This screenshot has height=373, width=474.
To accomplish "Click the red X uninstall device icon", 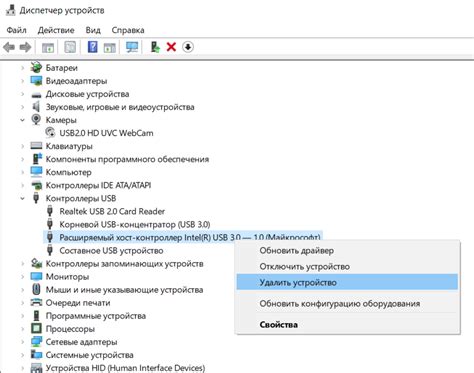I will tap(171, 47).
